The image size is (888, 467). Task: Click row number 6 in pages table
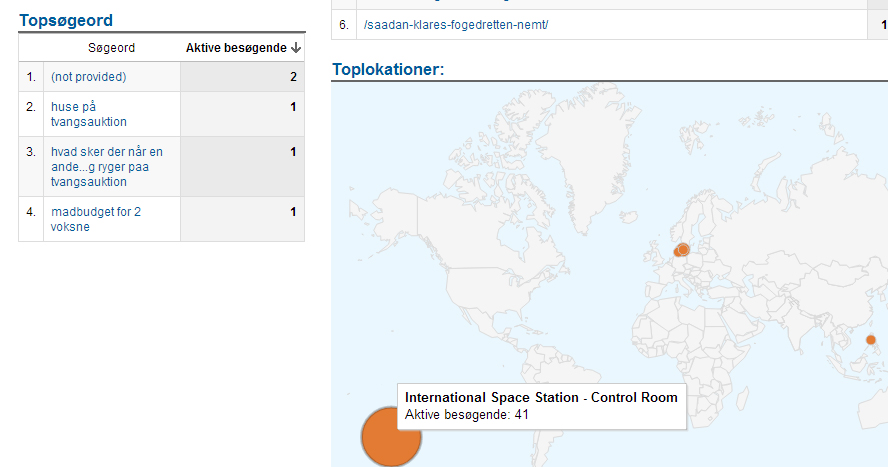pyautogui.click(x=343, y=24)
